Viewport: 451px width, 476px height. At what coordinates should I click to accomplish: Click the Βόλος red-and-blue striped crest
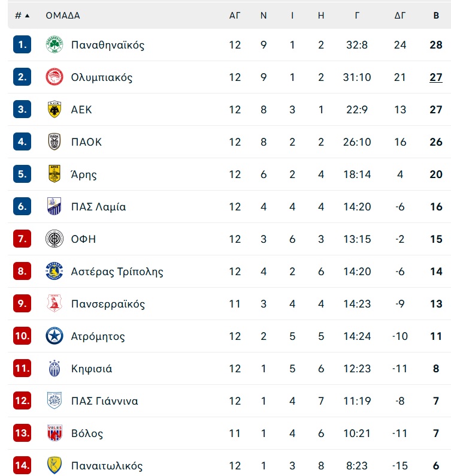(55, 433)
